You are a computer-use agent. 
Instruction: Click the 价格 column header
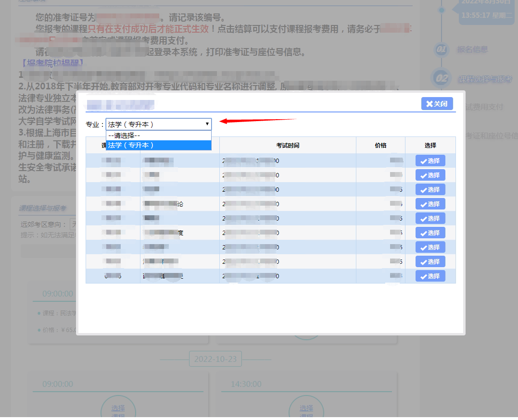point(380,146)
